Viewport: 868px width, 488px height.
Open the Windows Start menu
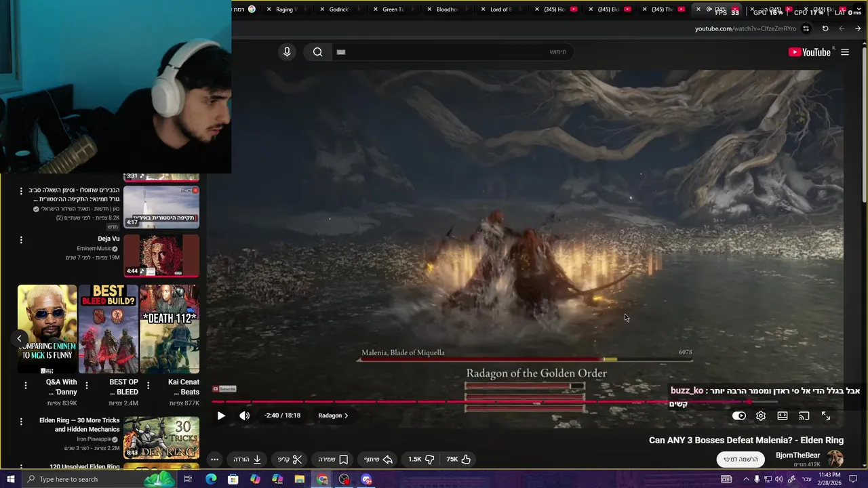pyautogui.click(x=10, y=479)
